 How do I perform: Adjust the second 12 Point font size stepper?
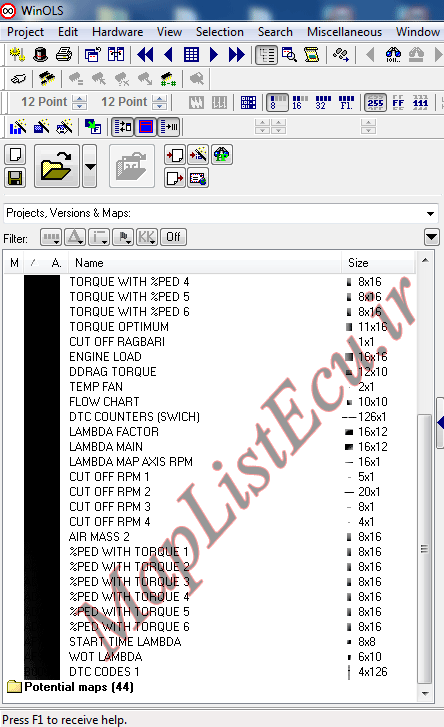click(x=159, y=102)
